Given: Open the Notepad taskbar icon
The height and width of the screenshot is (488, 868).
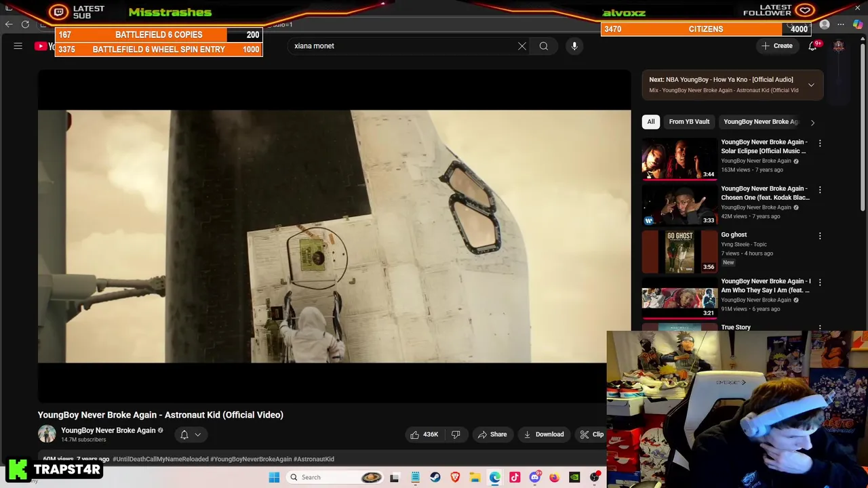Looking at the screenshot, I should [415, 477].
